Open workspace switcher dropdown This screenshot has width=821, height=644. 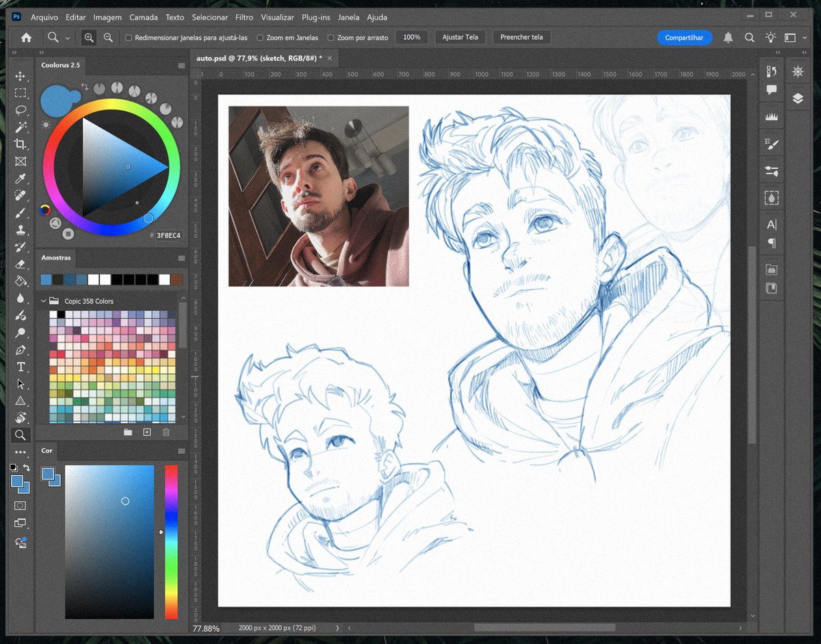pos(793,38)
